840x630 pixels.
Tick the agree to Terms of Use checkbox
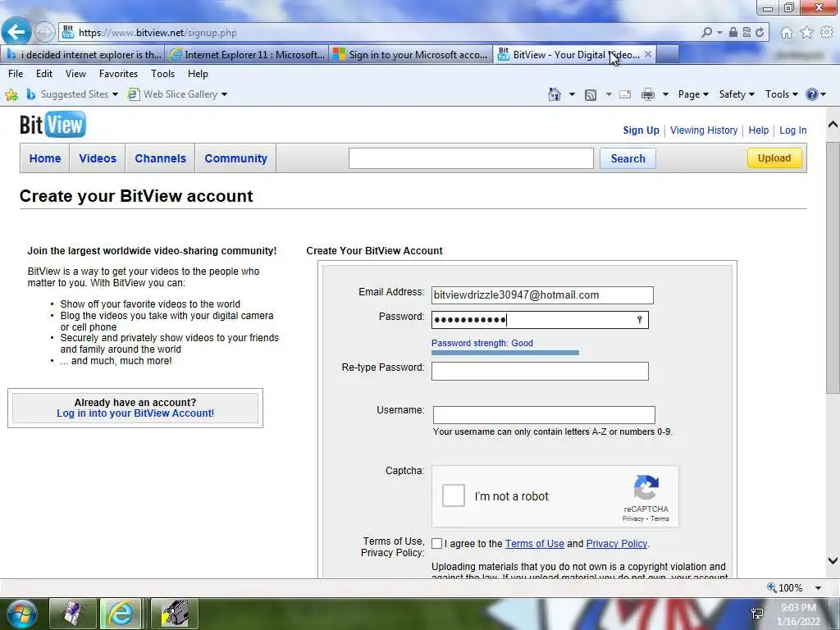(436, 544)
